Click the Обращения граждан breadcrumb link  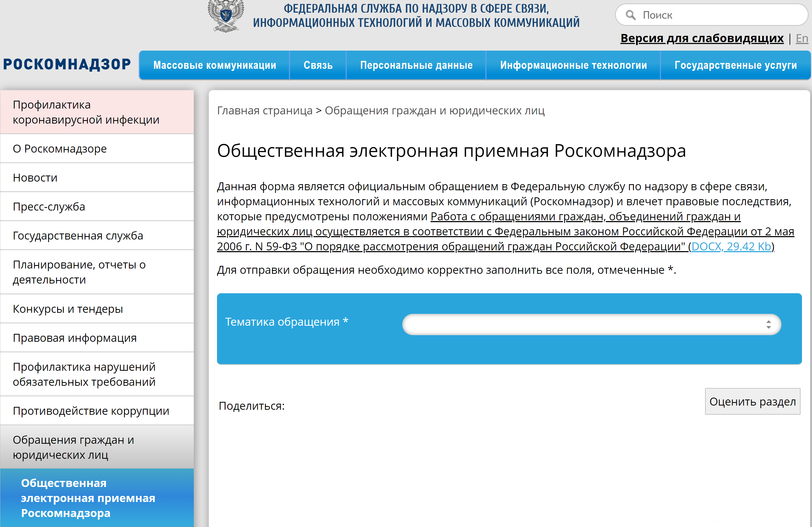tap(435, 110)
